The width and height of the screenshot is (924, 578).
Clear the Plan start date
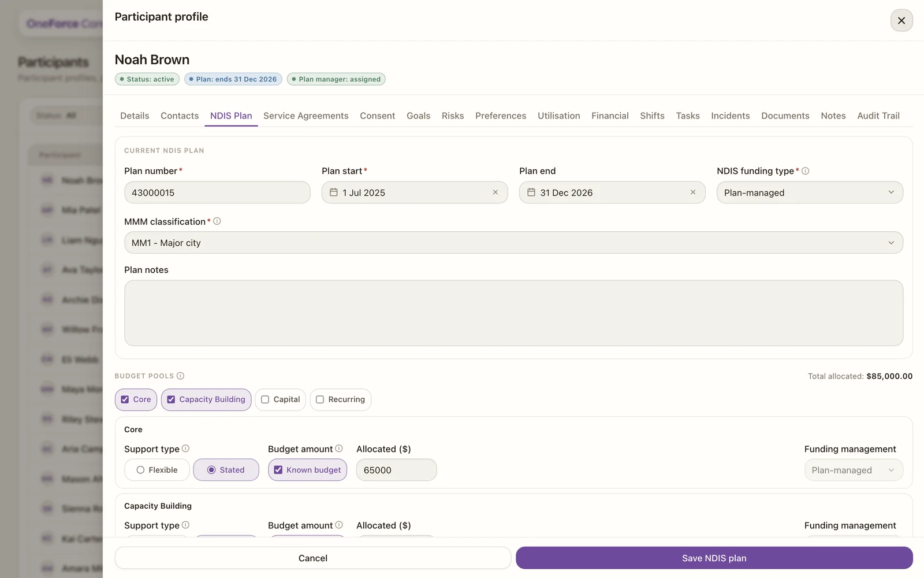[x=495, y=192]
